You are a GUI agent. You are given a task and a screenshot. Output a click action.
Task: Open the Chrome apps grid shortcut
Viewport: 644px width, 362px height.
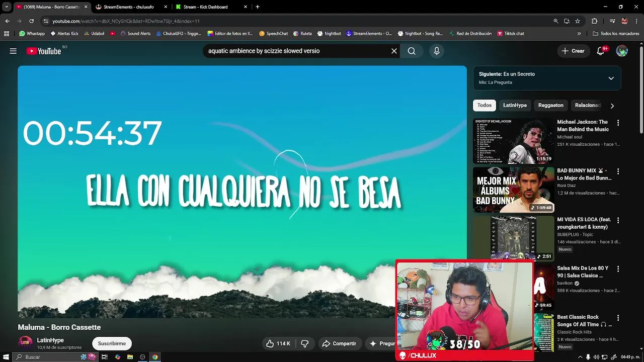pyautogui.click(x=7, y=34)
